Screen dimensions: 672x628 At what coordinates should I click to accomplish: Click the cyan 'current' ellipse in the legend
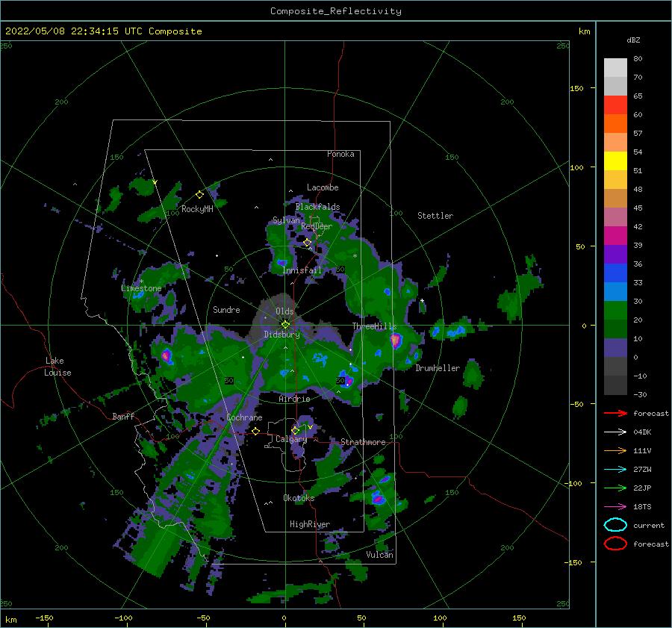[x=615, y=525]
